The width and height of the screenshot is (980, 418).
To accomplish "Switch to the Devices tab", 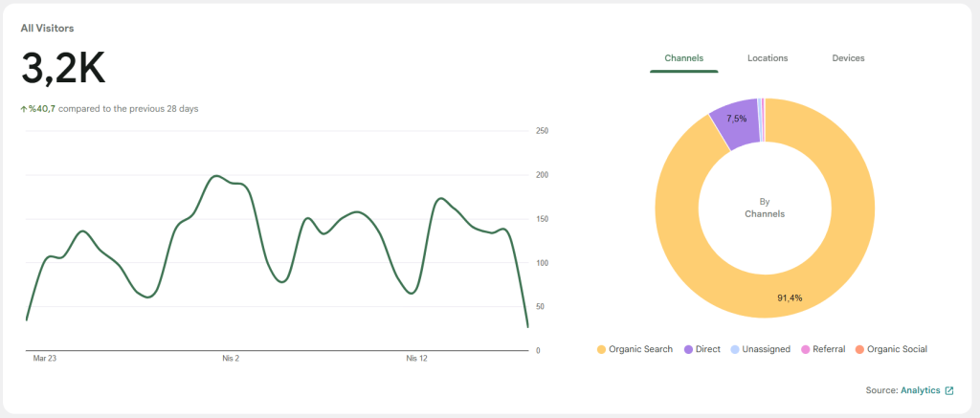I will [x=848, y=58].
